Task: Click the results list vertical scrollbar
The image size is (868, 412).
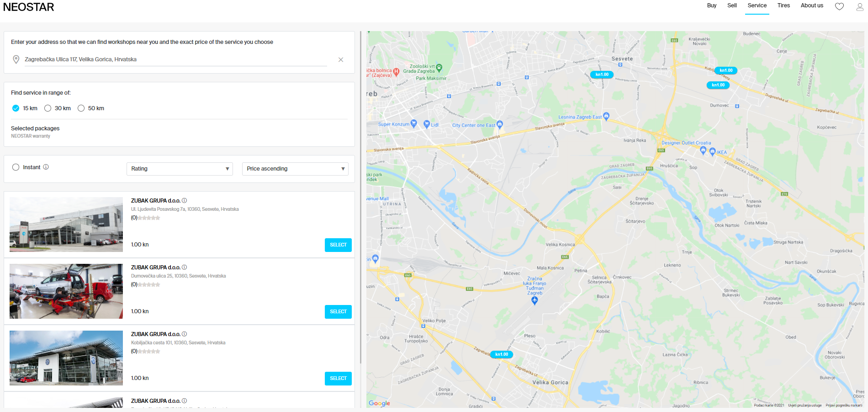Action: (360, 197)
